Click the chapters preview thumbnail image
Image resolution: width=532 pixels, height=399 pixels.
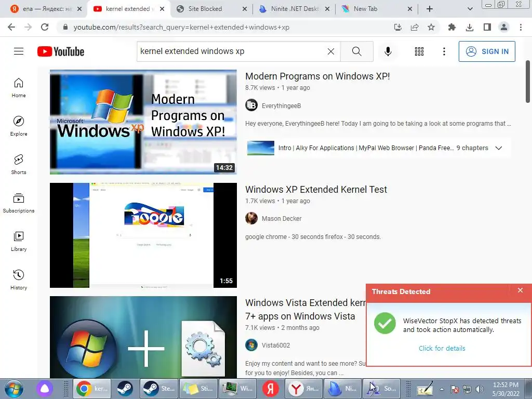tap(261, 148)
